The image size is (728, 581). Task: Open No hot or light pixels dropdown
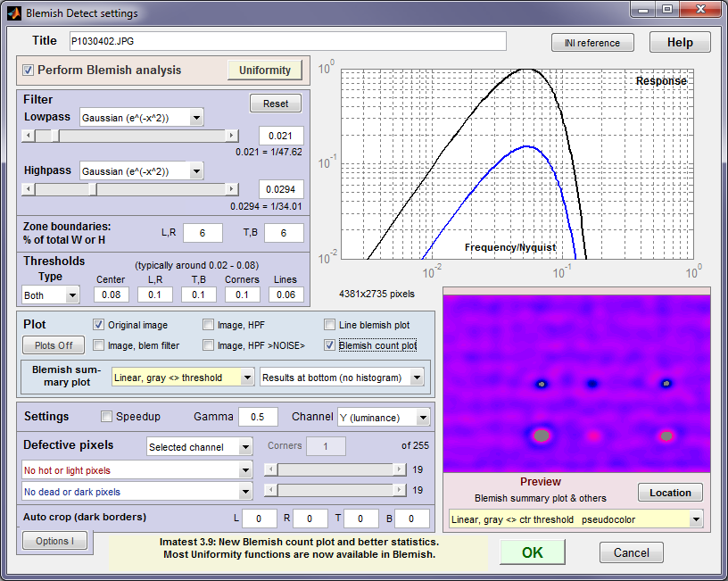(x=137, y=470)
